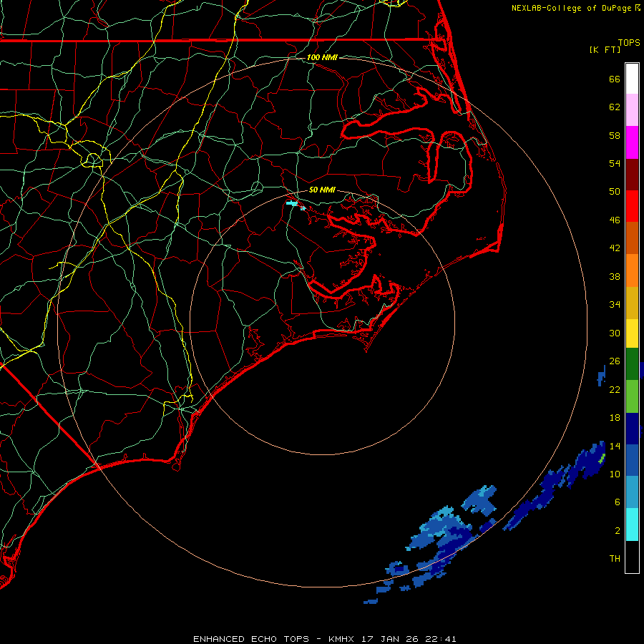Click the legend value 18
The image size is (644, 644).
615,418
